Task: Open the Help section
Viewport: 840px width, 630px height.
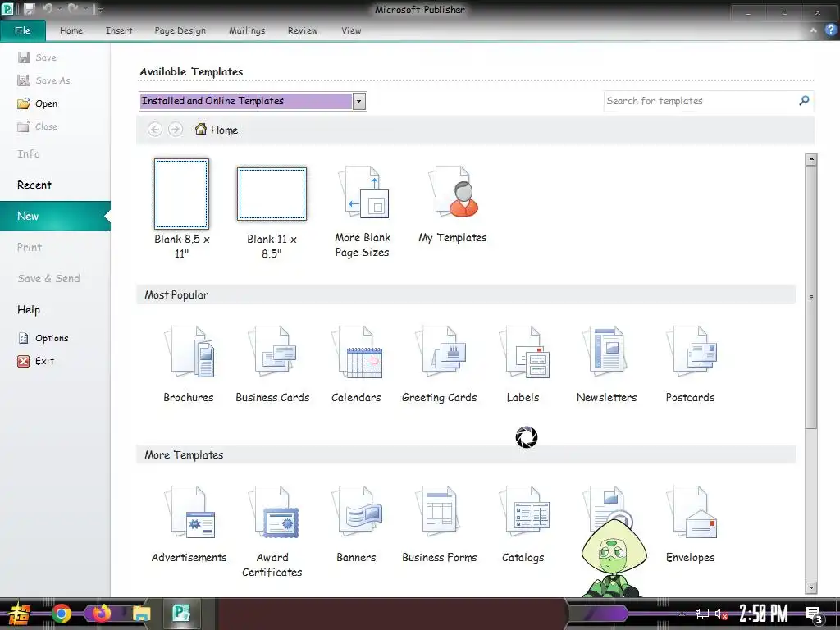Action: coord(29,309)
